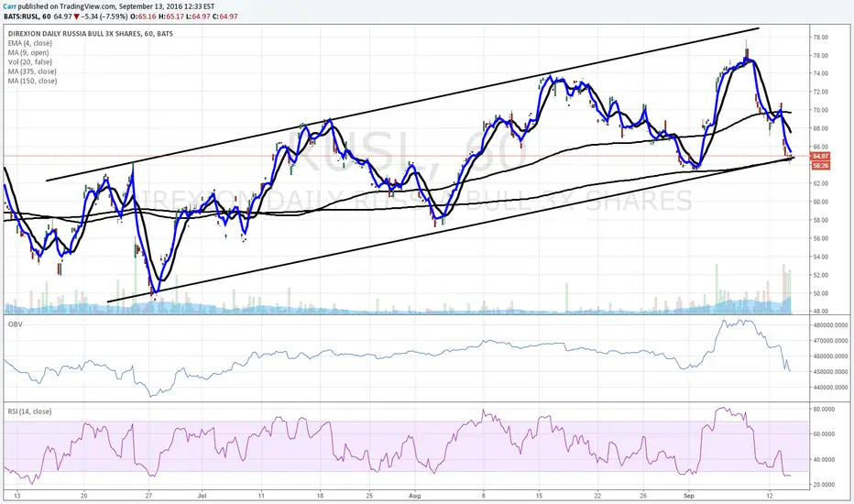Click the 470000.0000 OBV axis label
854x504 pixels.
tap(830, 341)
